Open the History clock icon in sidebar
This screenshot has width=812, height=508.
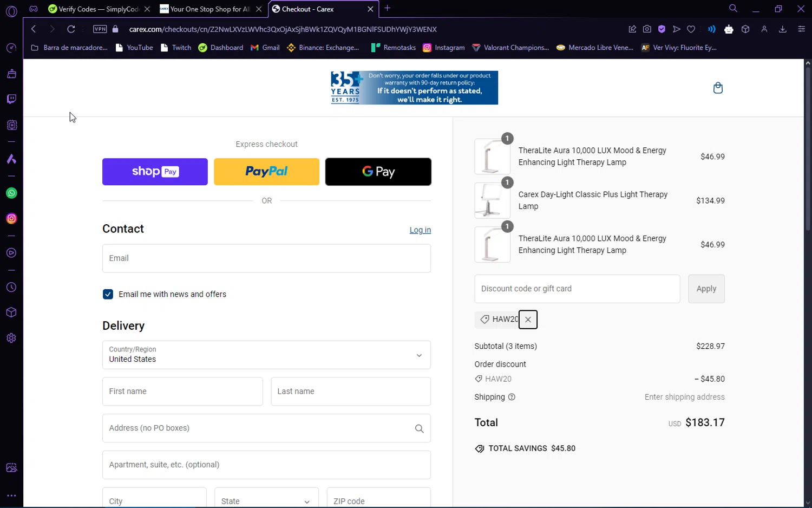click(11, 288)
